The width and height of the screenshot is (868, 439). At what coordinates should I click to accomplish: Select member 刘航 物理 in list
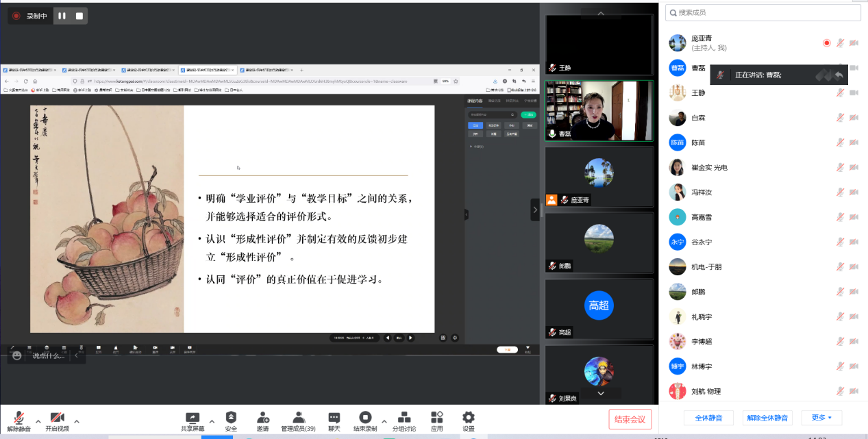point(763,391)
